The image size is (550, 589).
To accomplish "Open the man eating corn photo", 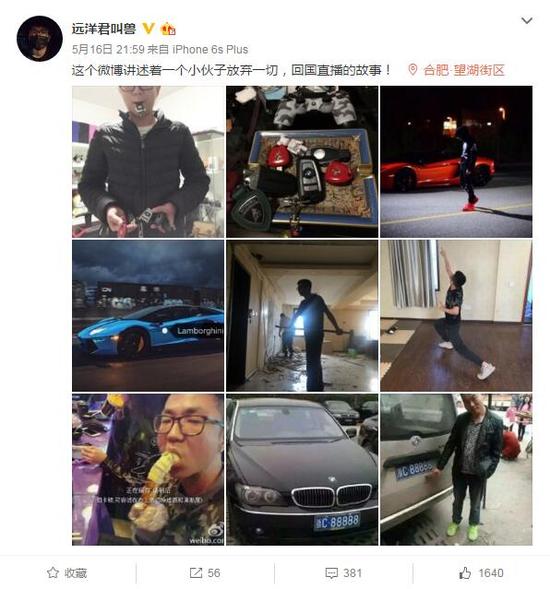I will pos(148,470).
